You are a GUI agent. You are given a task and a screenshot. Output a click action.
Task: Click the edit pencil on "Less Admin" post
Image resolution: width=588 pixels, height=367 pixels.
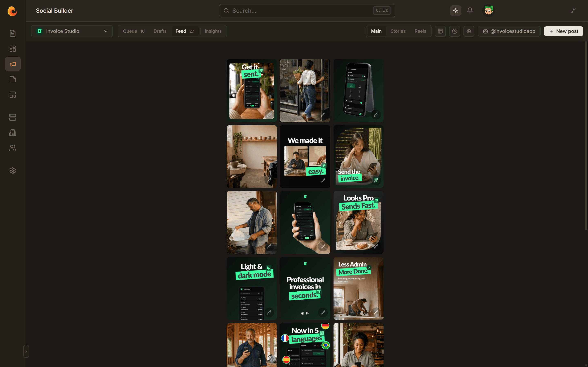pos(376,312)
